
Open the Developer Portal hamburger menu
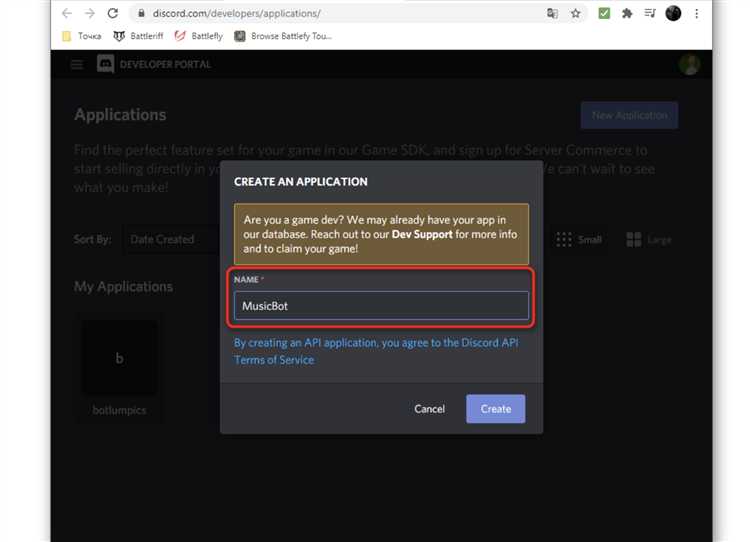[x=77, y=64]
